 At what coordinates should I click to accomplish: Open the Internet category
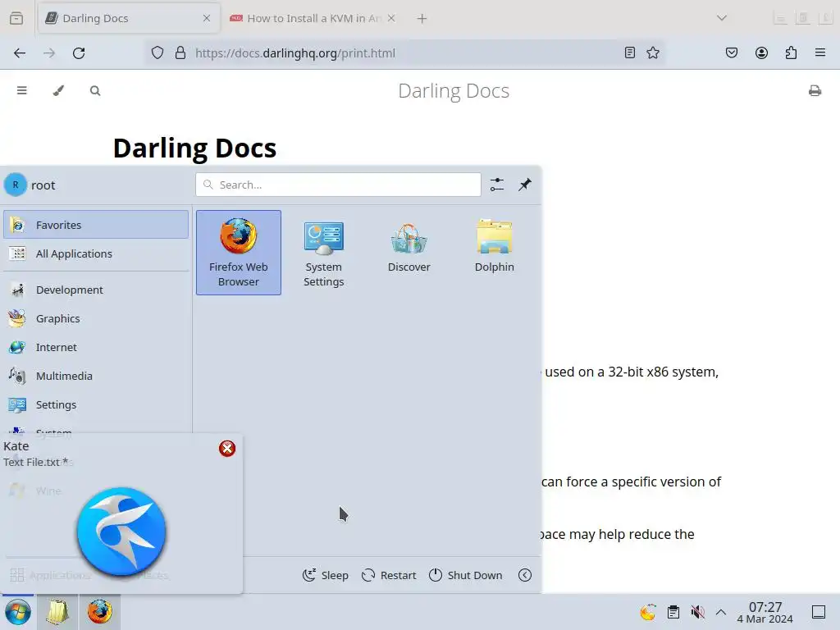96,347
